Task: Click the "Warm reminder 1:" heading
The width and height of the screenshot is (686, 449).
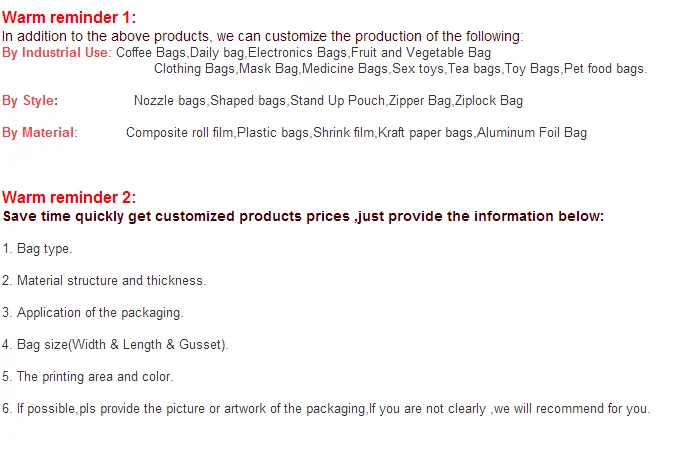Action: [x=69, y=18]
